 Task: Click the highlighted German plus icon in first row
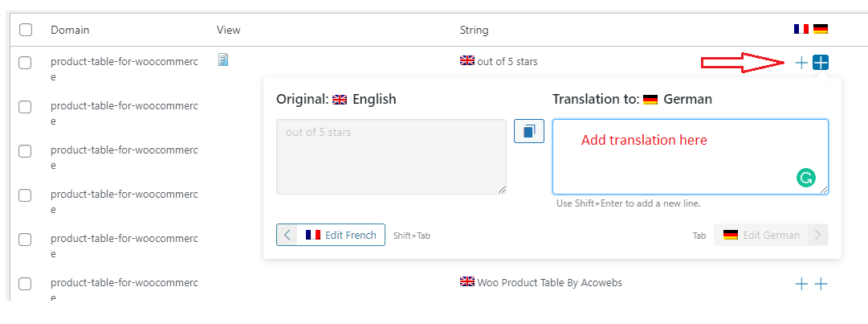[x=821, y=63]
